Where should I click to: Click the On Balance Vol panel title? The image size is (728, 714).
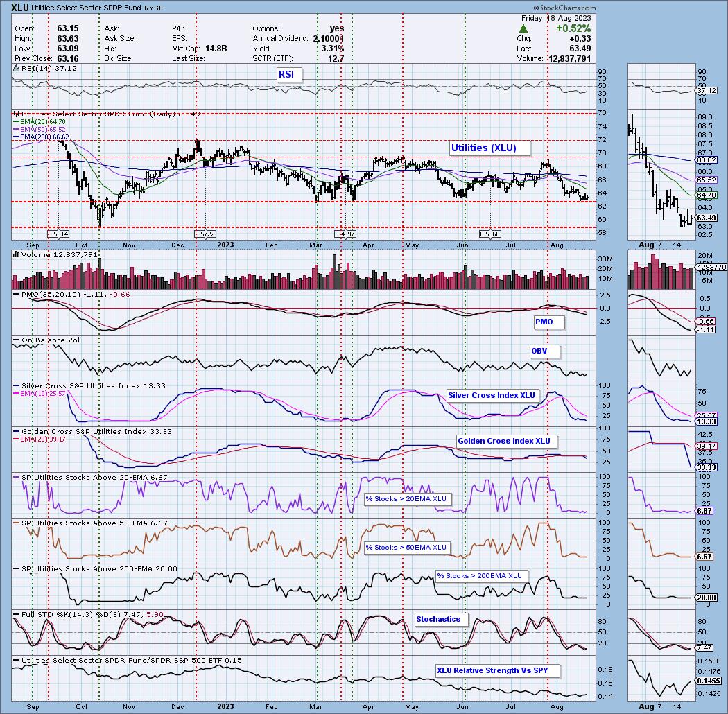(x=46, y=340)
